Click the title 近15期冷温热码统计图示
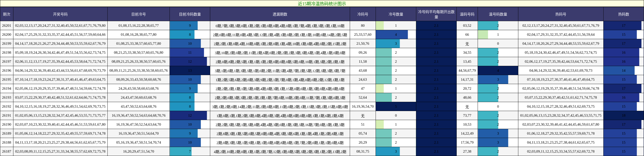Screen dimensions: 644x156 pyautogui.click(x=322, y=3)
